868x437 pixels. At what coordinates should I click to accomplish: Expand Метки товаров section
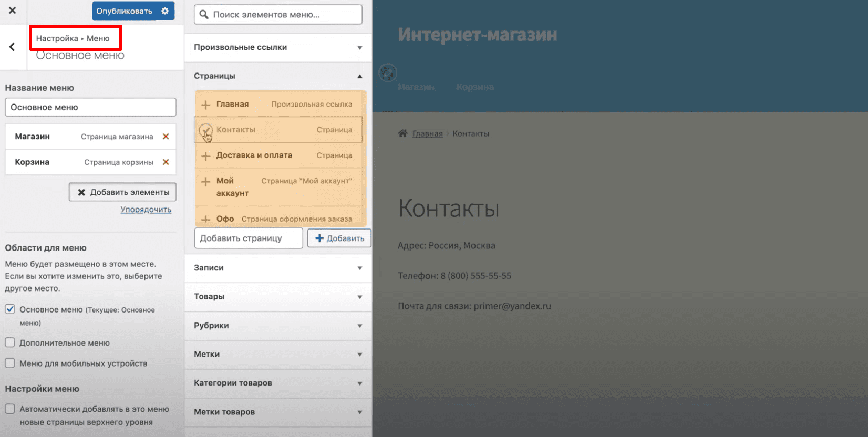click(278, 412)
